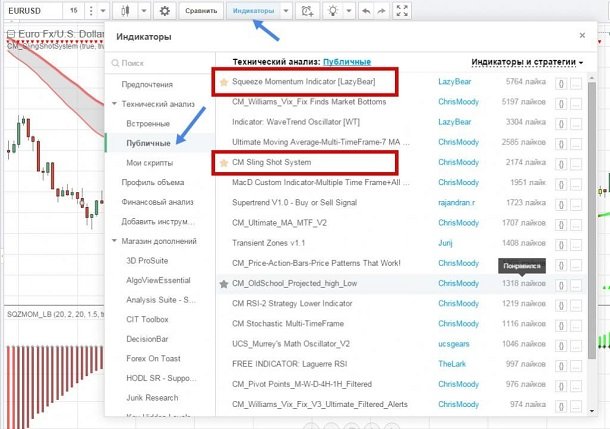Collapse Магазин дополнений tree section
The height and width of the screenshot is (429, 610).
114,241
